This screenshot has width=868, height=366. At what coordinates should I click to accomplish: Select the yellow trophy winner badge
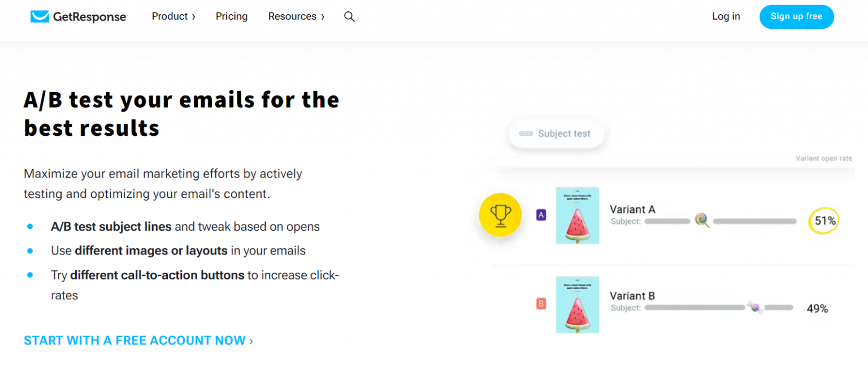tap(500, 215)
